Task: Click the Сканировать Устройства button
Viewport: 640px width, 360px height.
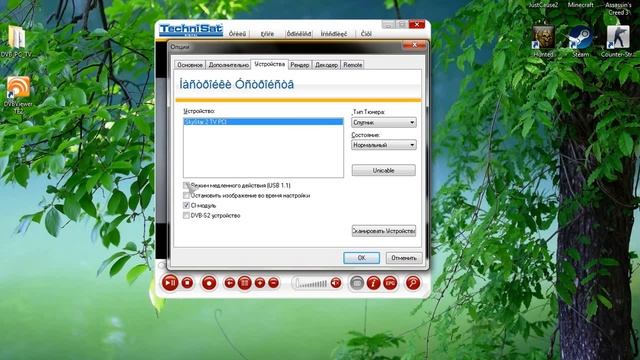Action: pyautogui.click(x=384, y=231)
